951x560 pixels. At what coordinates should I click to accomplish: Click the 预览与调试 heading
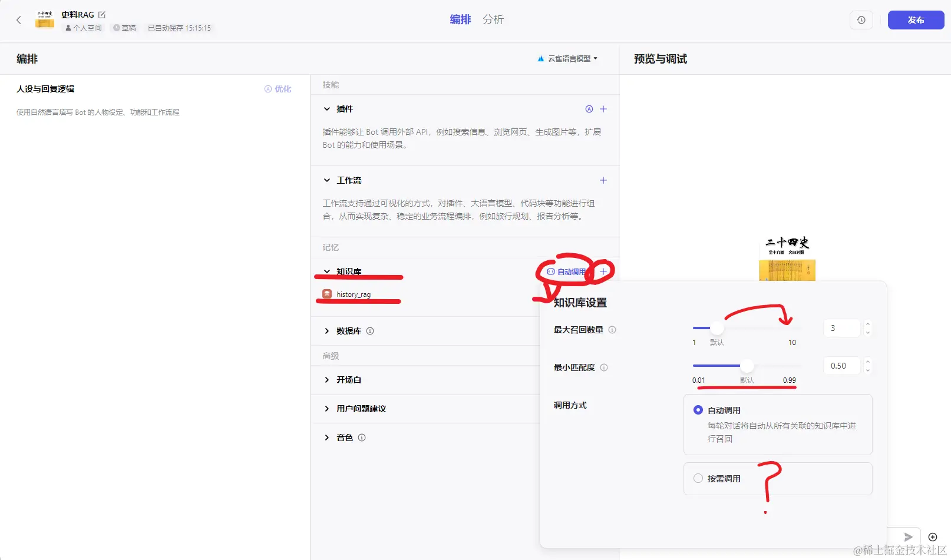coord(661,59)
